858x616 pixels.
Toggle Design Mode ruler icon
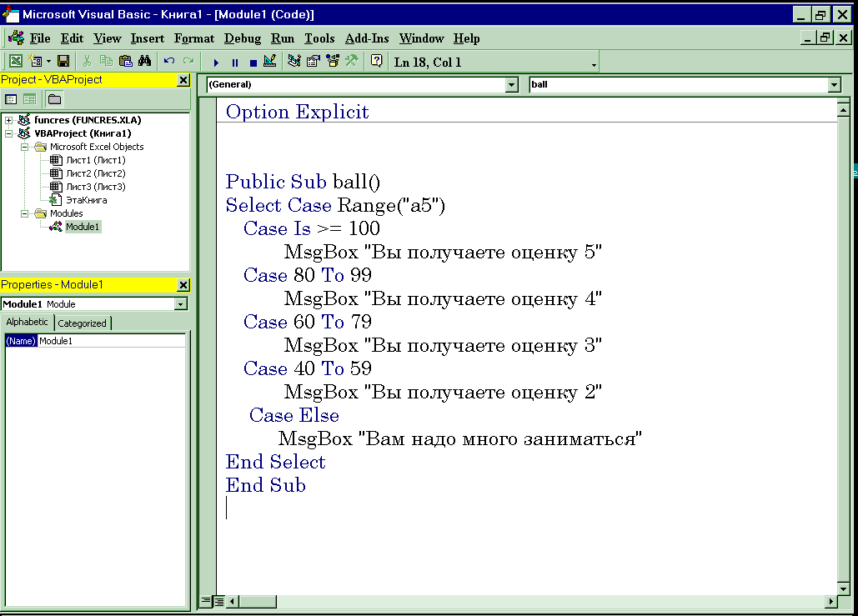click(270, 62)
